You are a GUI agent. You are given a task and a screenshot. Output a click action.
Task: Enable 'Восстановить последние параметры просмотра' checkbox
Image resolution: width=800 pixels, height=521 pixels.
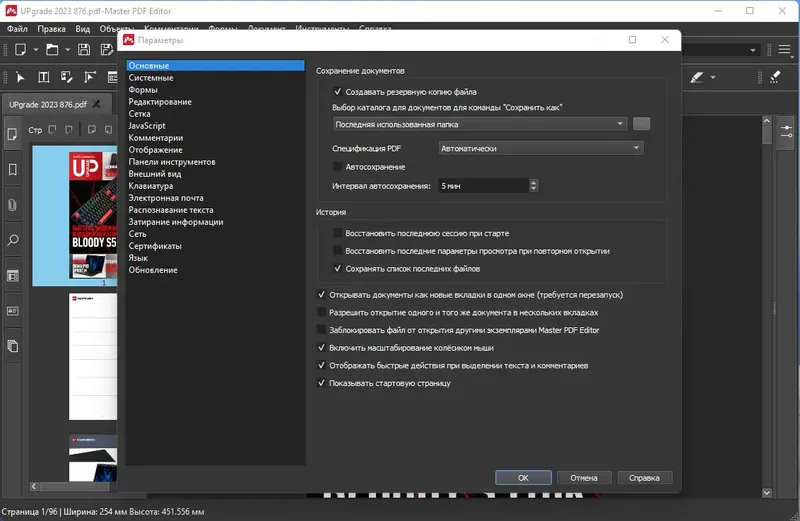click(337, 251)
